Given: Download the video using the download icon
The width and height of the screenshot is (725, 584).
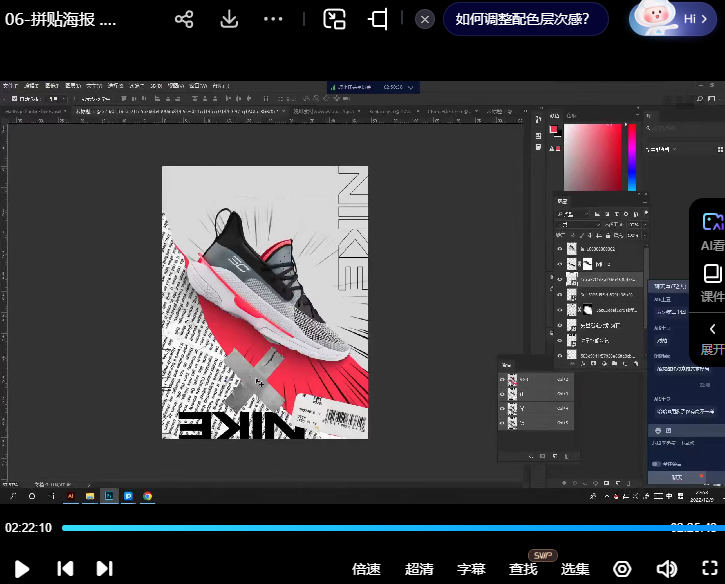Looking at the screenshot, I should (x=229, y=19).
